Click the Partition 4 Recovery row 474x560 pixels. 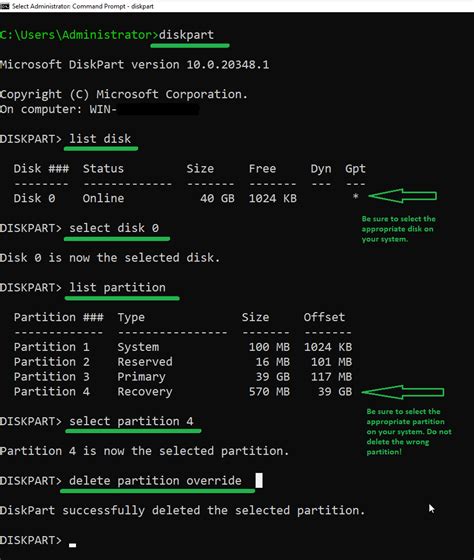tap(183, 391)
